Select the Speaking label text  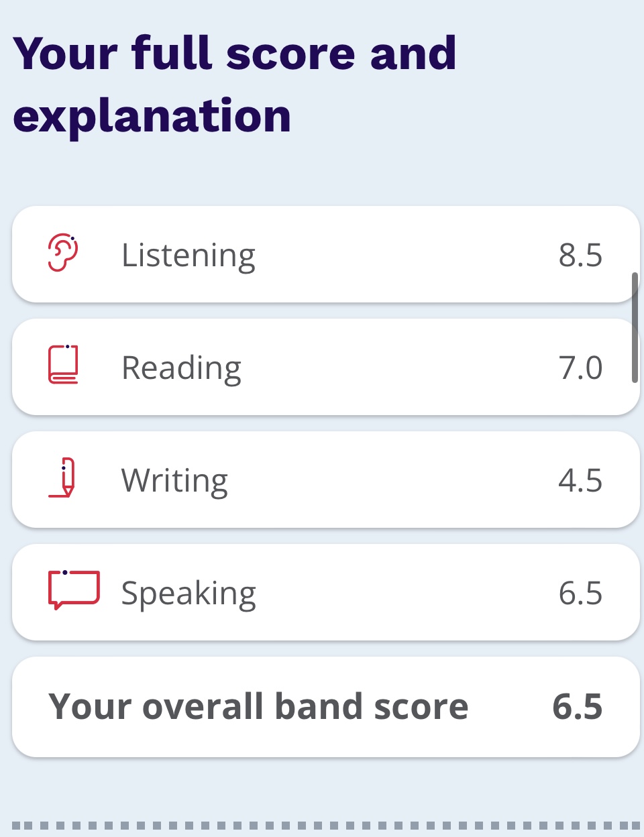189,594
